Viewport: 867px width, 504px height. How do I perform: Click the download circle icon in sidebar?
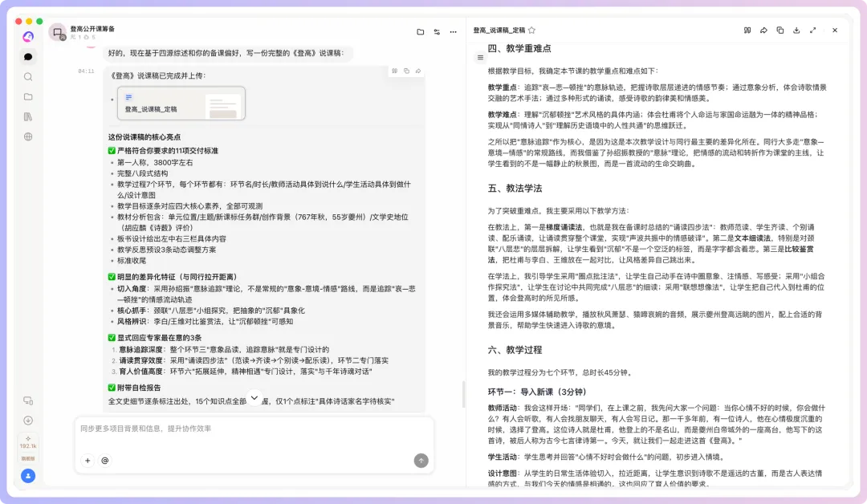tap(28, 421)
